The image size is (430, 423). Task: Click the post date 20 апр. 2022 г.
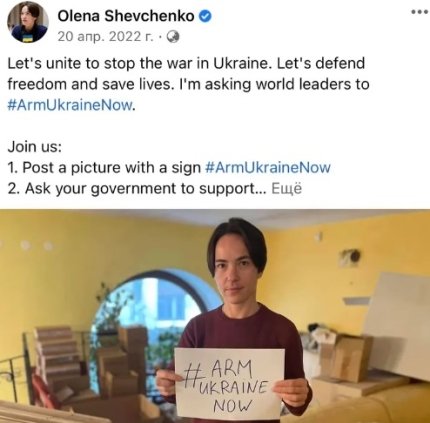105,37
